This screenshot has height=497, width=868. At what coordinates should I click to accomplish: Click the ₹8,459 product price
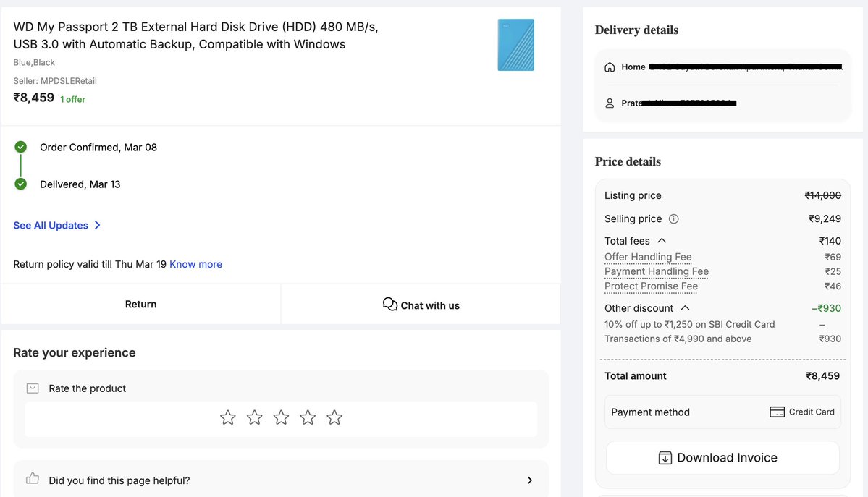(34, 98)
